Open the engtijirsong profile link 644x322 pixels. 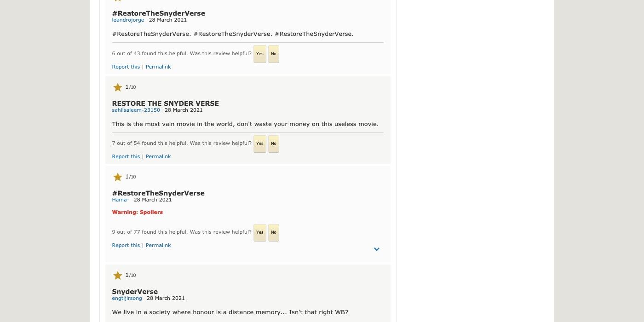click(127, 298)
